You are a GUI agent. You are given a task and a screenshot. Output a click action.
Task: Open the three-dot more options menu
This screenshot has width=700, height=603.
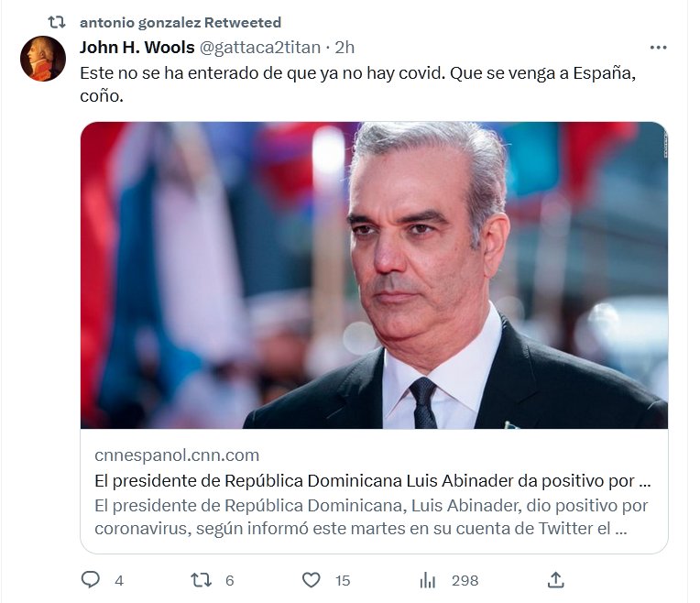[659, 48]
